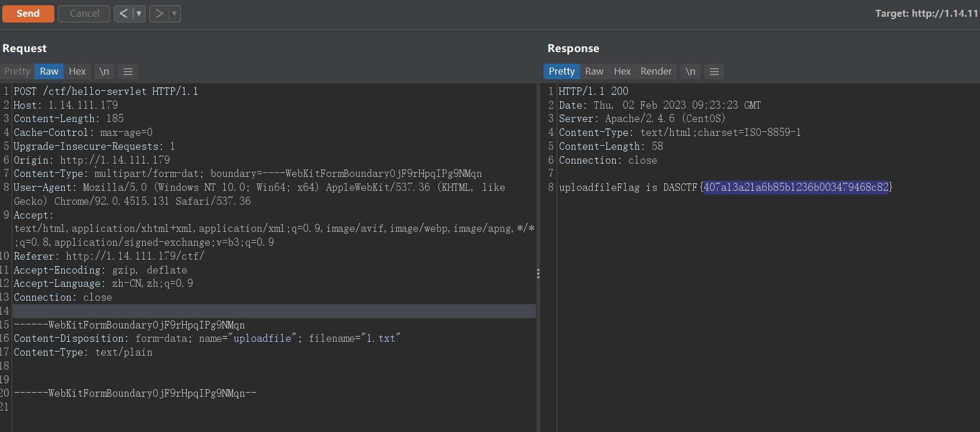The height and width of the screenshot is (432, 980).
Task: Toggle non-printable chars in Request pane
Action: [104, 71]
